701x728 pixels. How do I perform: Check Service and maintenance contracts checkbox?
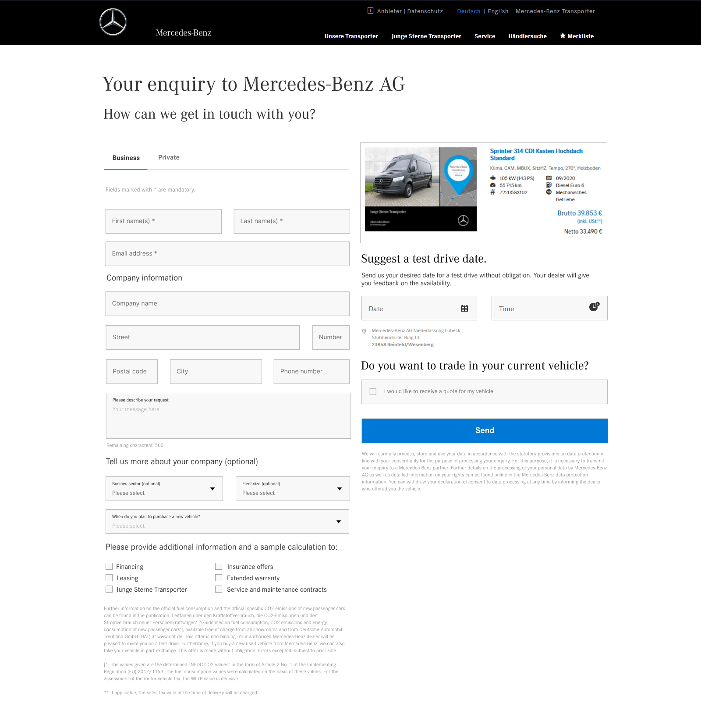coord(219,589)
